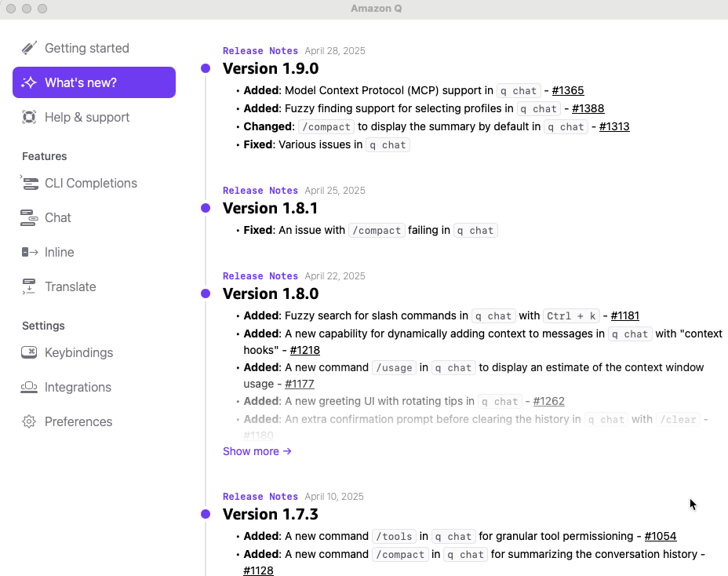The width and height of the screenshot is (728, 576).
Task: Click the Inline arrow icon
Action: (x=30, y=252)
